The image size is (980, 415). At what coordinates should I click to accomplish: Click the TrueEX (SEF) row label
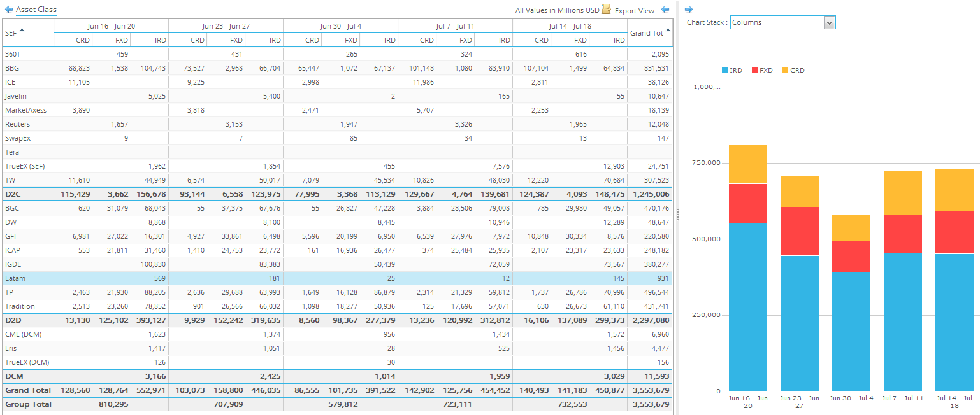(x=25, y=166)
